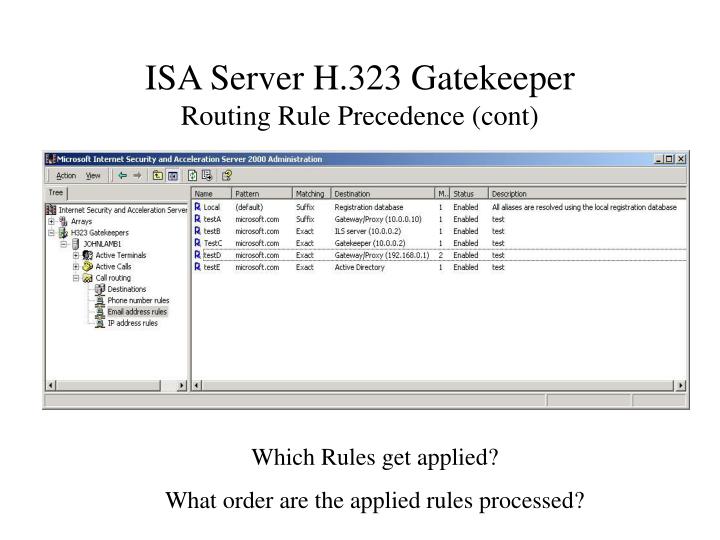Collapse the H323 Gatekeepers tree node
The image size is (720, 540).
coord(51,233)
